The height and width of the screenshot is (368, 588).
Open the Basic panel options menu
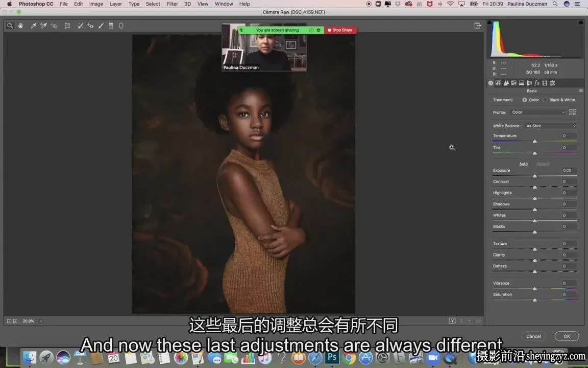point(581,91)
